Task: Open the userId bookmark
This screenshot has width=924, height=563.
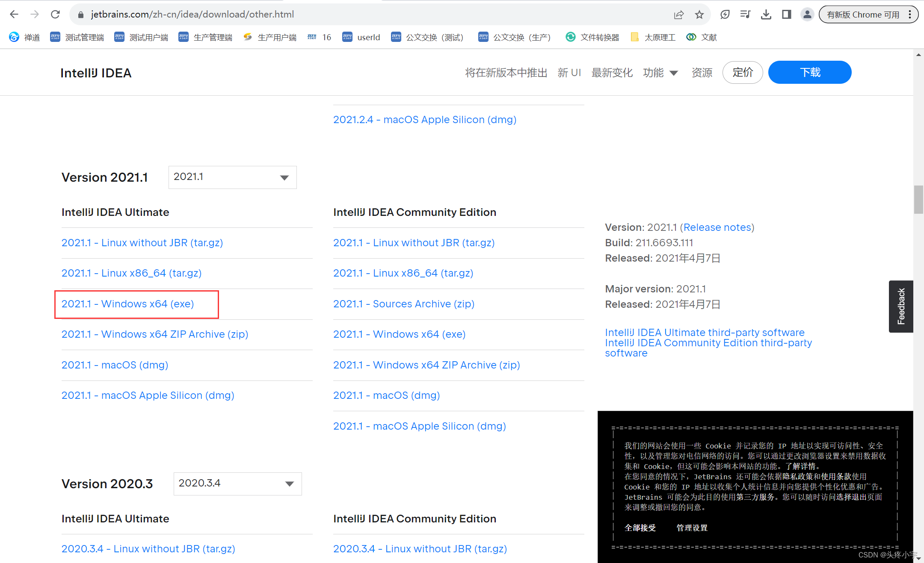Action: [x=361, y=37]
